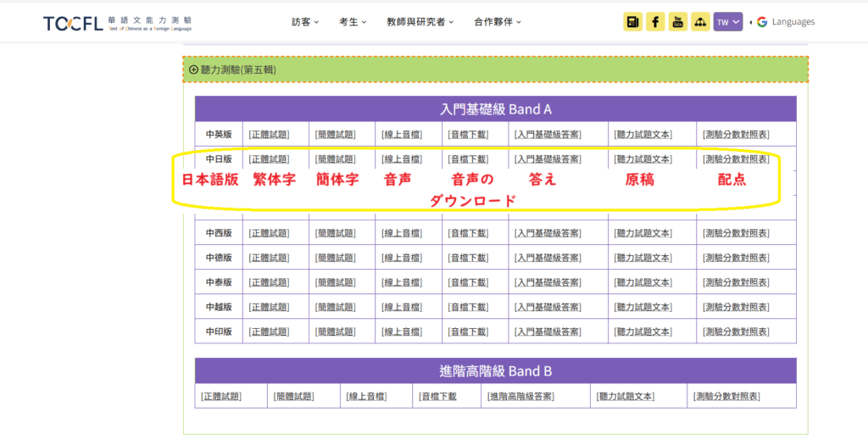This screenshot has height=440, width=868.
Task: Open 簡體試題 in the 中印版 row
Action: [335, 331]
